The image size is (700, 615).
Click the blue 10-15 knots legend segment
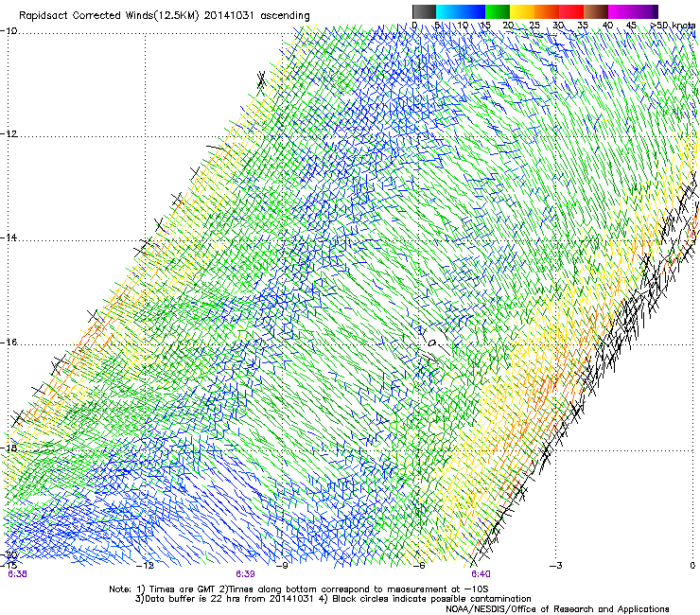coord(473,11)
